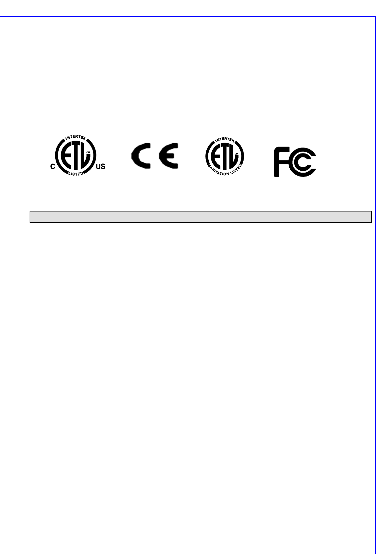
Task: Click 'SANITATION LISTED' text on the ETL logo
Action: click(226, 170)
